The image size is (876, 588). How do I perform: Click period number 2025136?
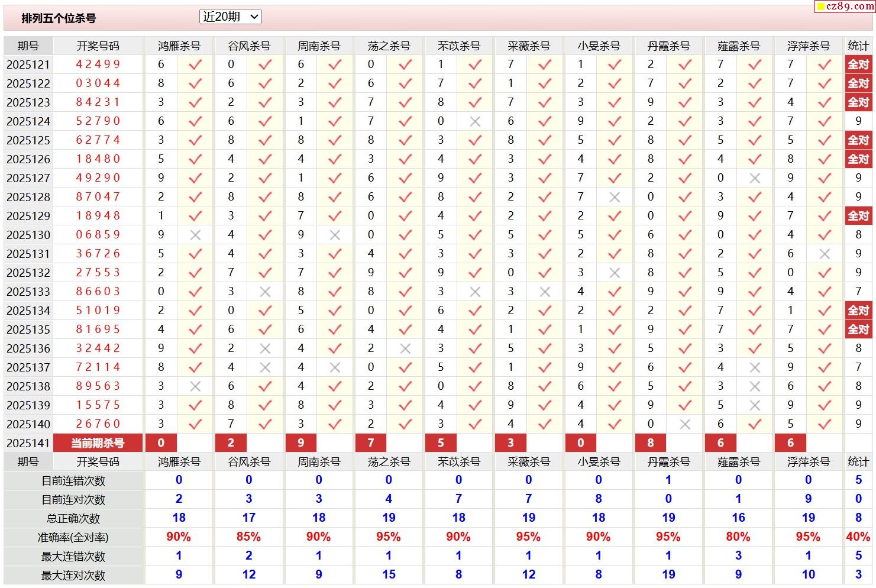[28, 348]
